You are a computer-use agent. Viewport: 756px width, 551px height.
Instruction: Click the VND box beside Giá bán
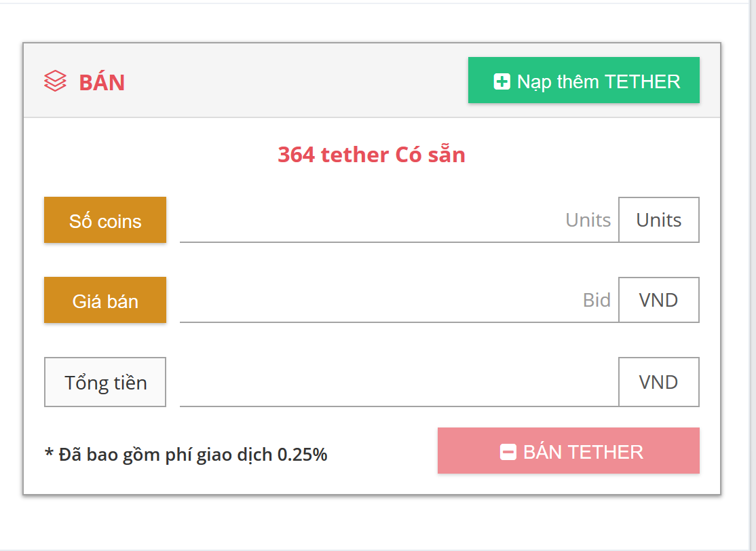point(658,300)
